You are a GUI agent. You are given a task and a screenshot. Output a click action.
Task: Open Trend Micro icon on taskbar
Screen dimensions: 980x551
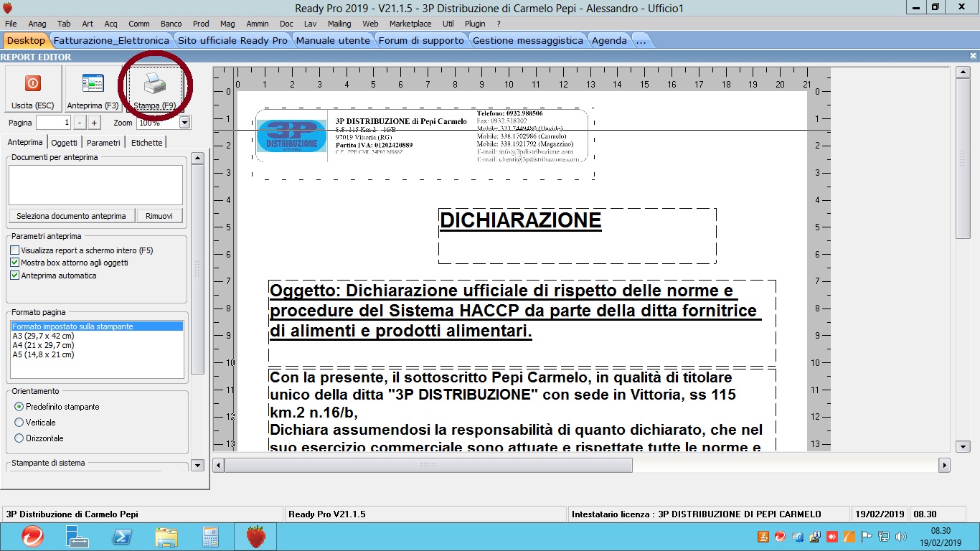pos(32,537)
